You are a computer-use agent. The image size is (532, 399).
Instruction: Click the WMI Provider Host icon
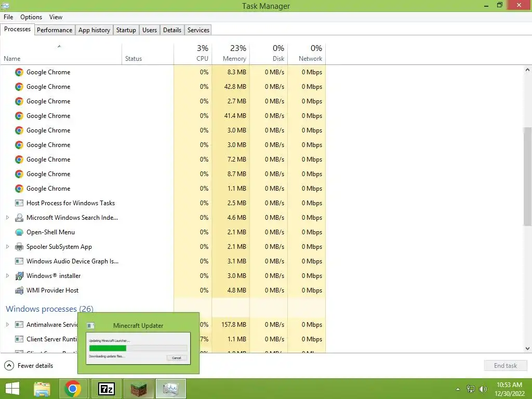point(19,290)
